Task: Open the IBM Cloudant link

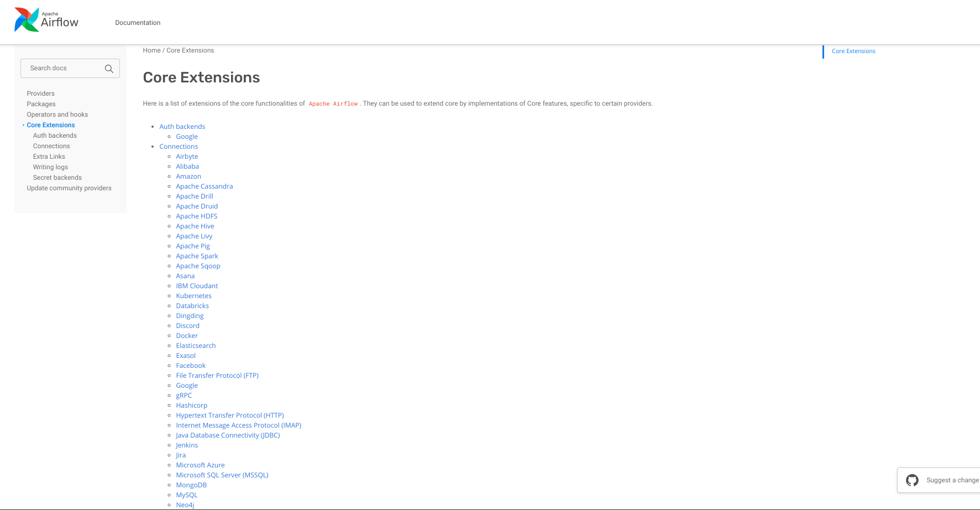Action: (197, 286)
